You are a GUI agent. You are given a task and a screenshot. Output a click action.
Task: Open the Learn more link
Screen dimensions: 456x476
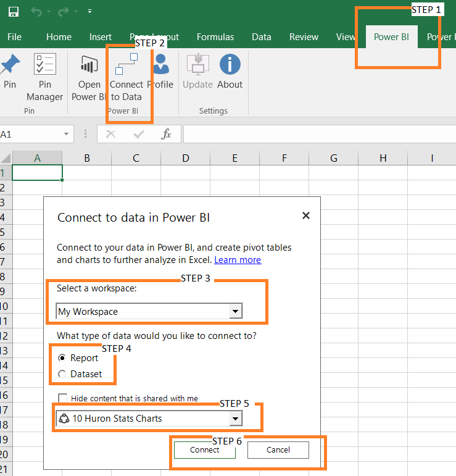[238, 260]
